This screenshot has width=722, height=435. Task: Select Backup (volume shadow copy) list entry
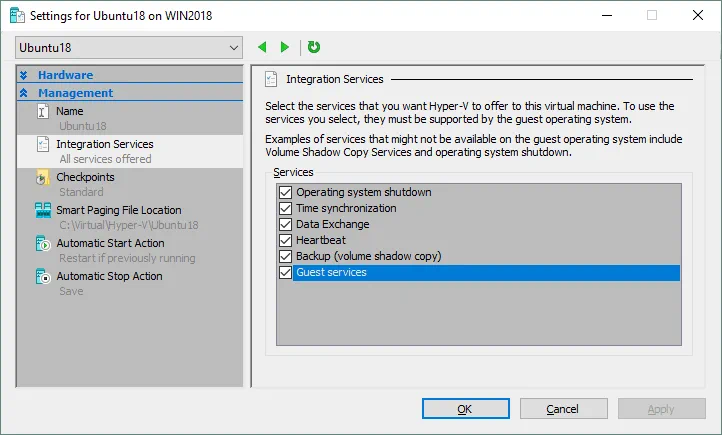pyautogui.click(x=368, y=256)
